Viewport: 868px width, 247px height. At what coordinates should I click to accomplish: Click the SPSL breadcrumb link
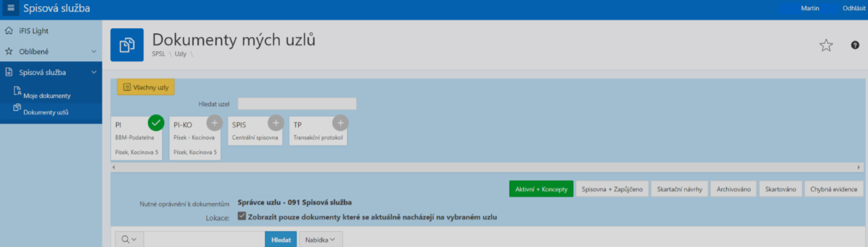point(159,54)
